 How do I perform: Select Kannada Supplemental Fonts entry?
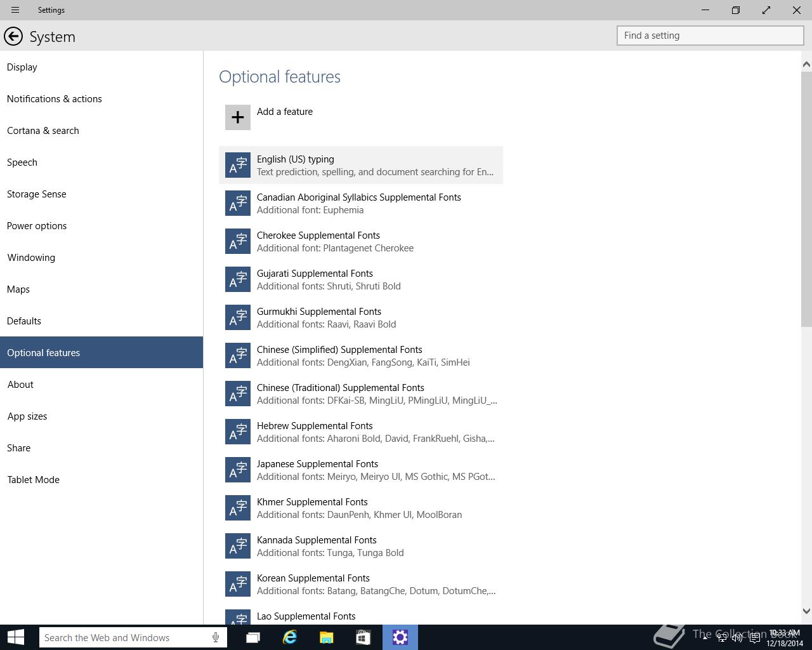tap(361, 546)
